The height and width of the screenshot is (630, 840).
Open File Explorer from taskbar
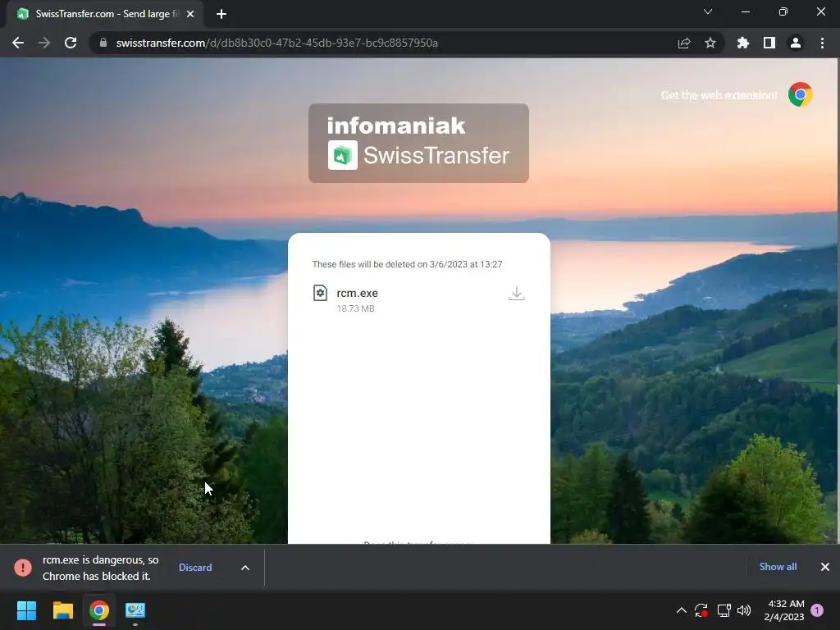tap(62, 610)
